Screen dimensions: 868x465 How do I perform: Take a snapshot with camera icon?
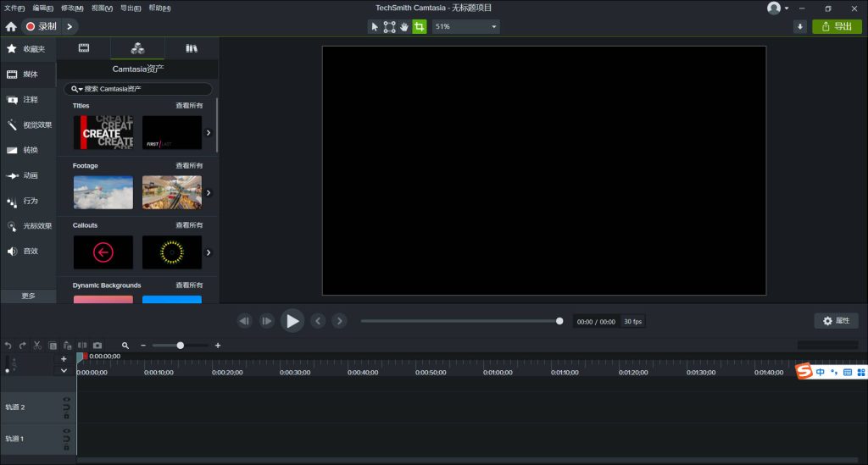pos(97,346)
